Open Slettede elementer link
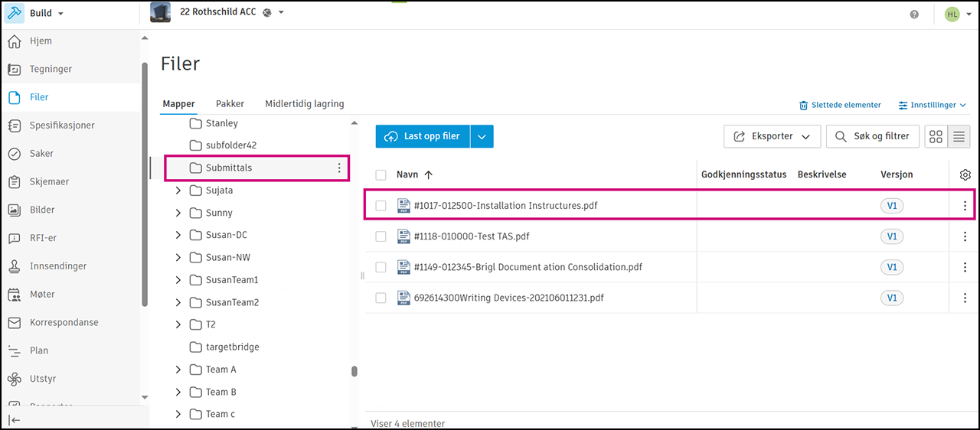 840,105
